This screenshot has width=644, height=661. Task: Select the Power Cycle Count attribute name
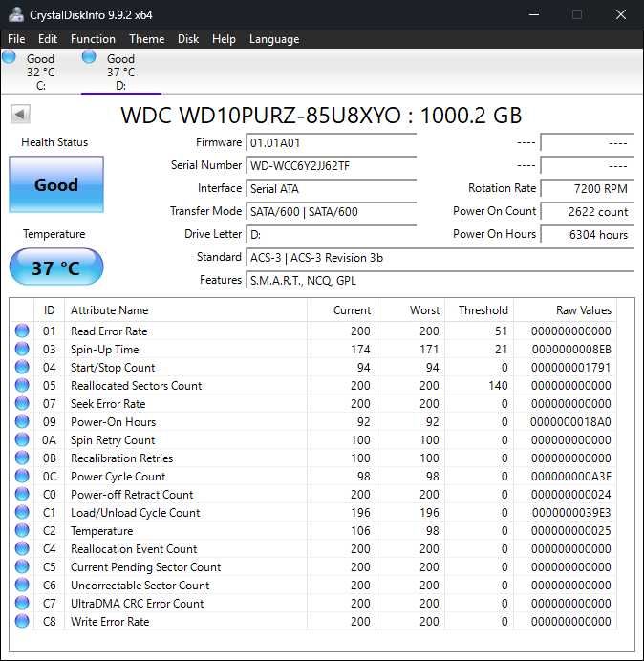pyautogui.click(x=118, y=477)
